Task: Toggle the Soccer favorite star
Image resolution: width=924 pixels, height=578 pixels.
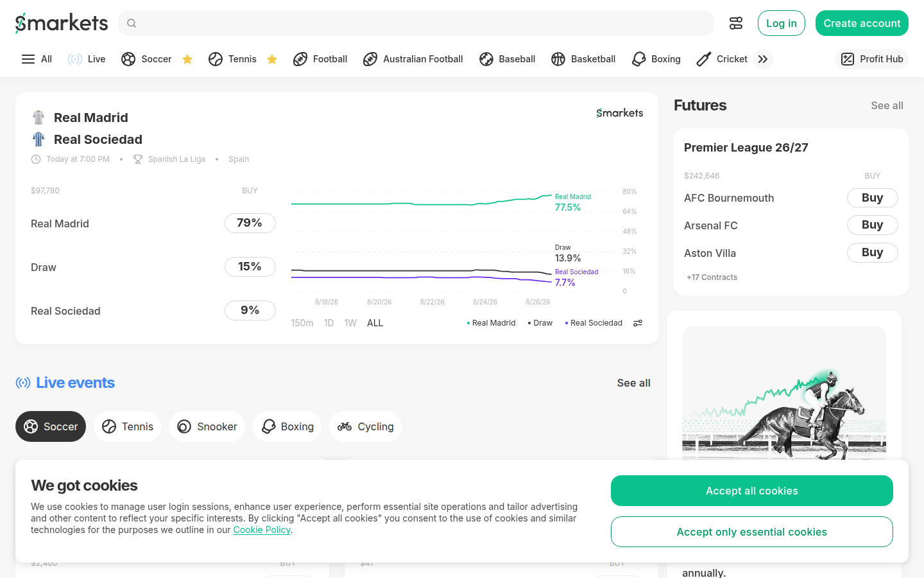Action: click(187, 59)
